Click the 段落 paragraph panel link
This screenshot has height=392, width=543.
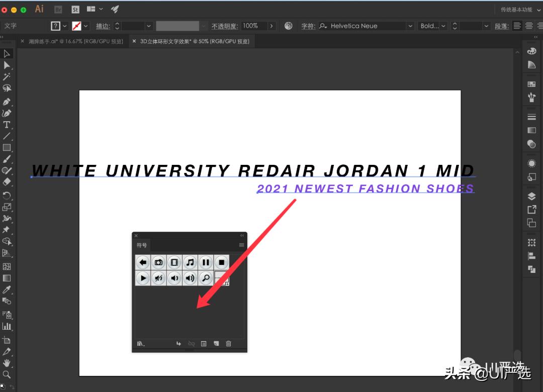tap(502, 26)
